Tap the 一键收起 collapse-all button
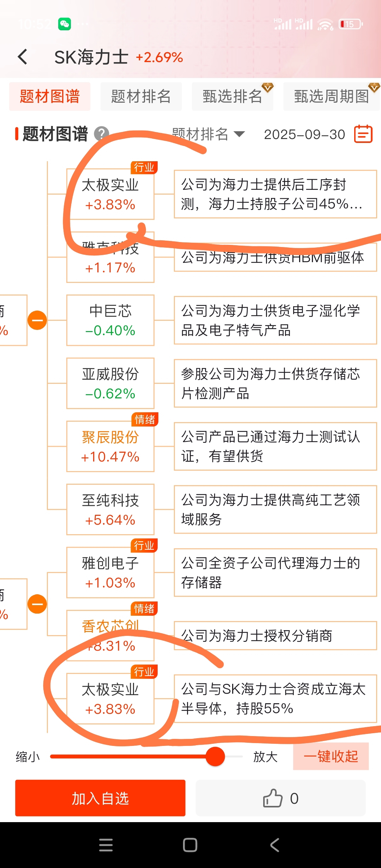 331,756
